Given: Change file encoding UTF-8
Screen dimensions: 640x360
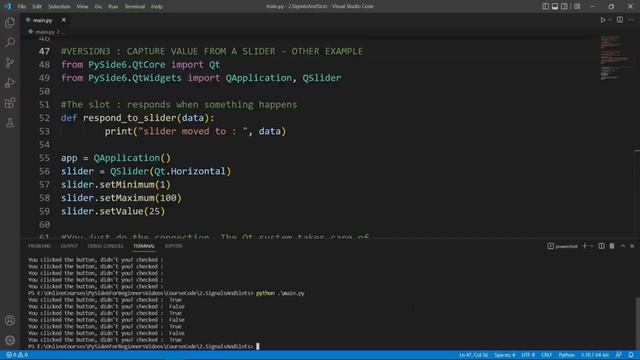Looking at the screenshot, I should (528, 355).
